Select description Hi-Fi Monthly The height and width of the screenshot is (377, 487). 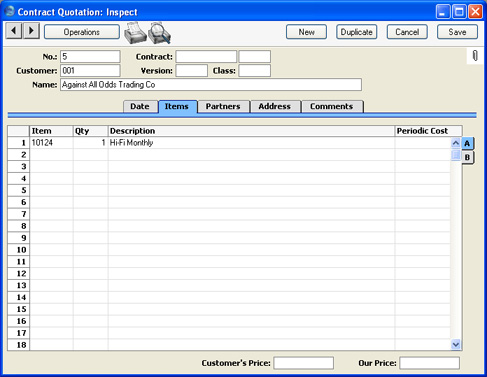point(251,143)
